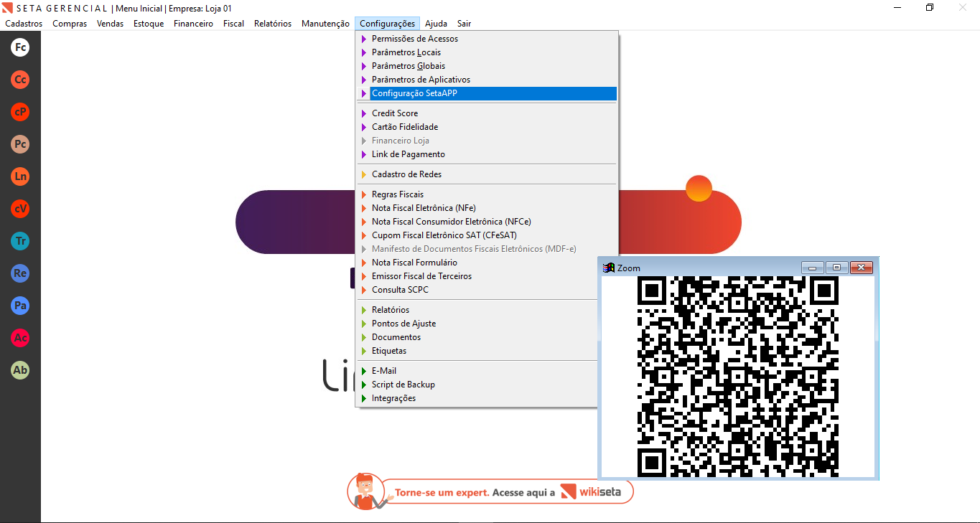Open Regras Fiscais settings
The image size is (980, 523).
point(487,194)
